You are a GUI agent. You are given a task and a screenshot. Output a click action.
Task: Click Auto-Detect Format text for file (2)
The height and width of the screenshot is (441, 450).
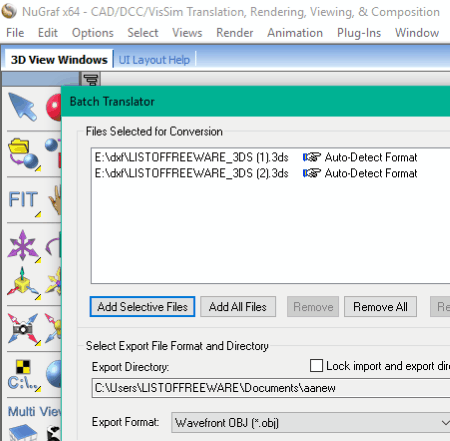click(371, 173)
